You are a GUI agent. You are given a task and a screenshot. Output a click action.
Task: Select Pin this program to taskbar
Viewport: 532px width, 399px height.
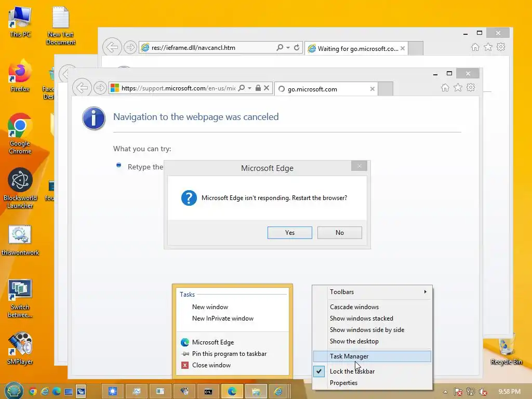[x=232, y=353]
